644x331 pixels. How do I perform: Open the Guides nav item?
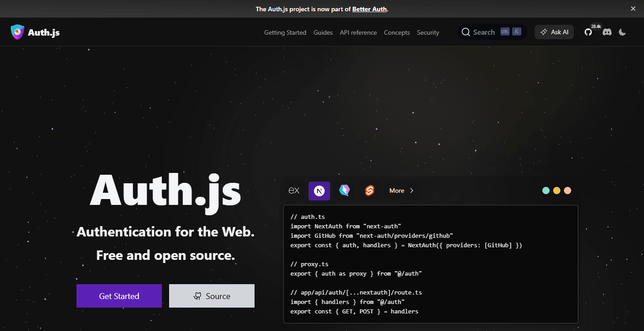(x=323, y=32)
